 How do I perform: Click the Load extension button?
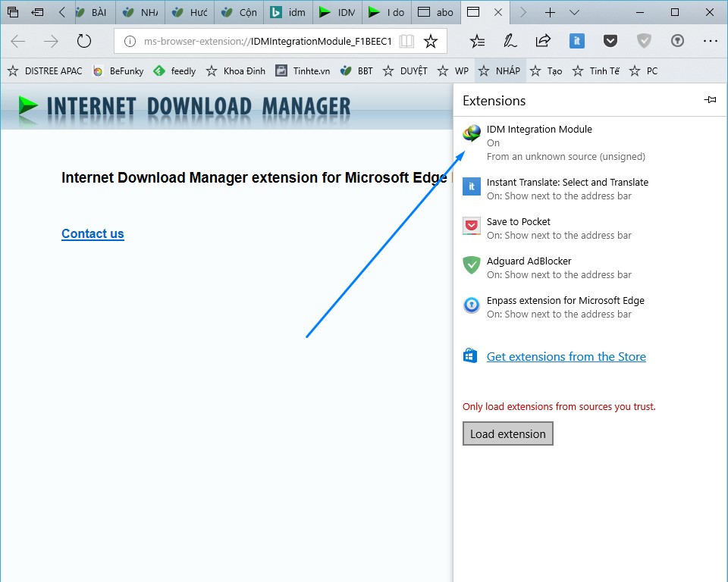tap(508, 433)
